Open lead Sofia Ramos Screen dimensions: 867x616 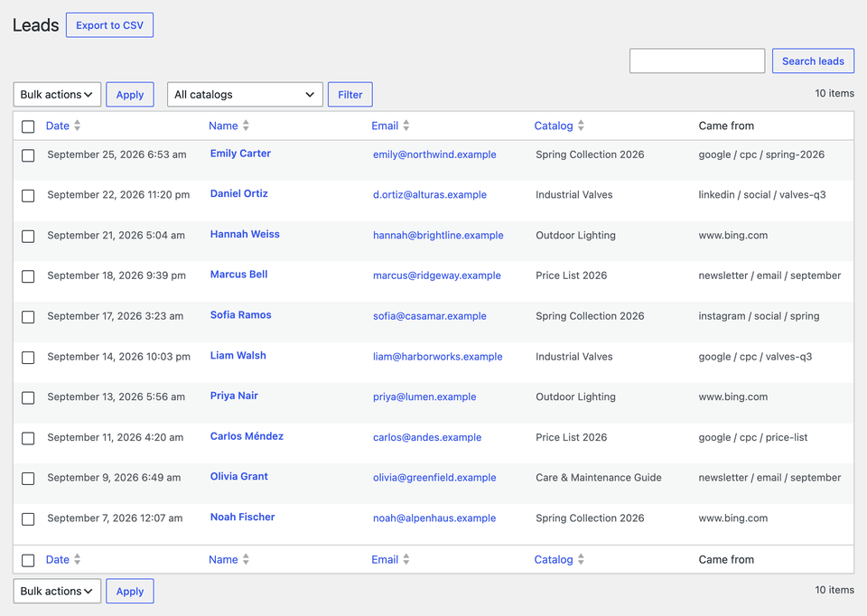tap(240, 314)
